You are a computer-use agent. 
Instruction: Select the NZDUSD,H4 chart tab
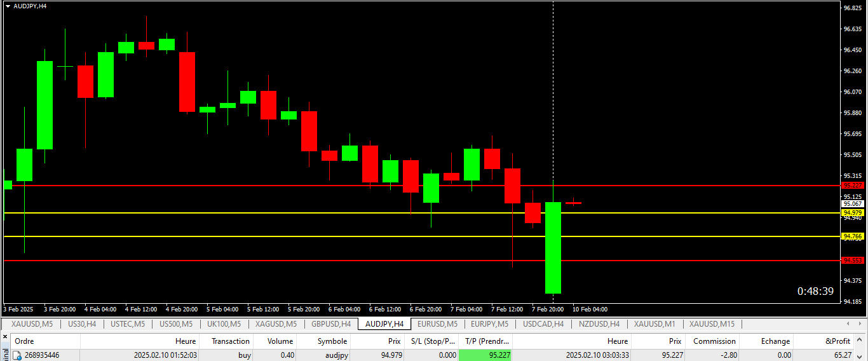(x=599, y=324)
